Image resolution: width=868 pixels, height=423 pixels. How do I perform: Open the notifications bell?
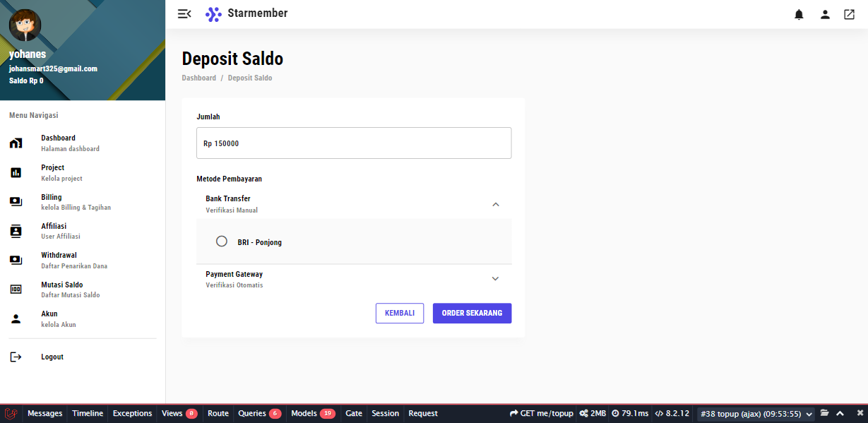click(x=799, y=15)
